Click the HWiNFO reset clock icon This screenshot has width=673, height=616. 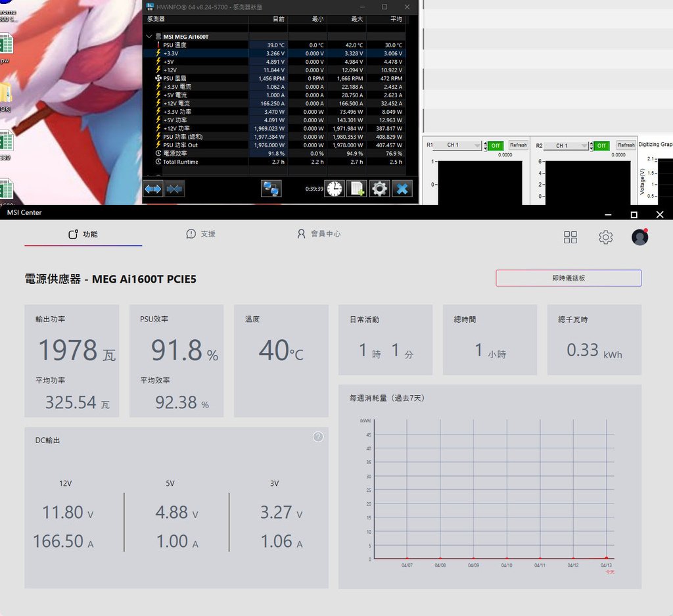pos(335,189)
